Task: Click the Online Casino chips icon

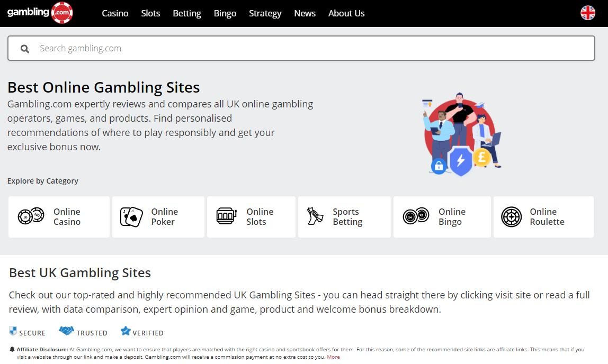Action: coord(31,216)
